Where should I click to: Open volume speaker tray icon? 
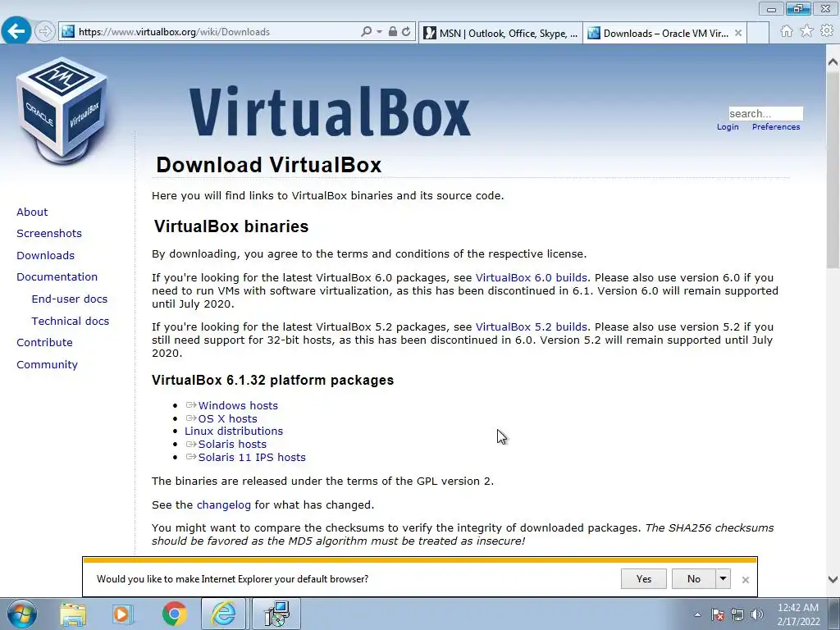pyautogui.click(x=757, y=614)
